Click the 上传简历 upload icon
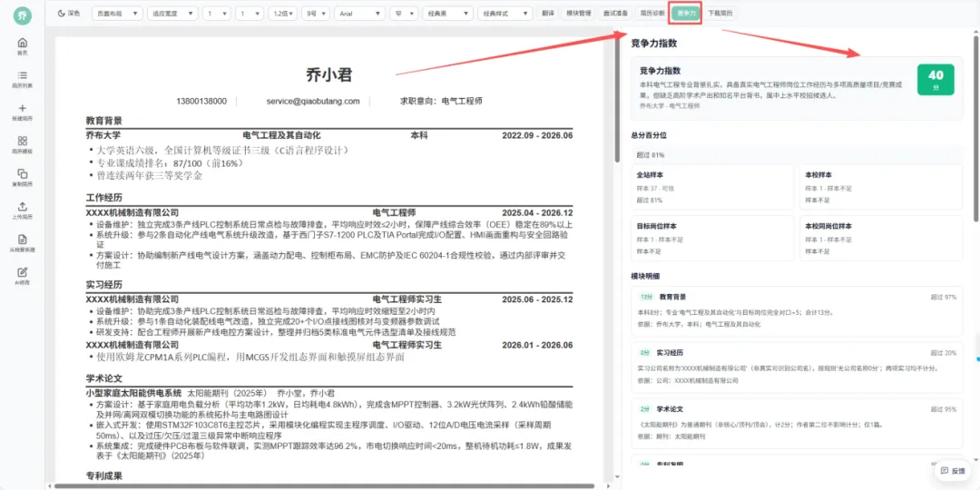The height and width of the screenshot is (490, 980). click(x=23, y=206)
